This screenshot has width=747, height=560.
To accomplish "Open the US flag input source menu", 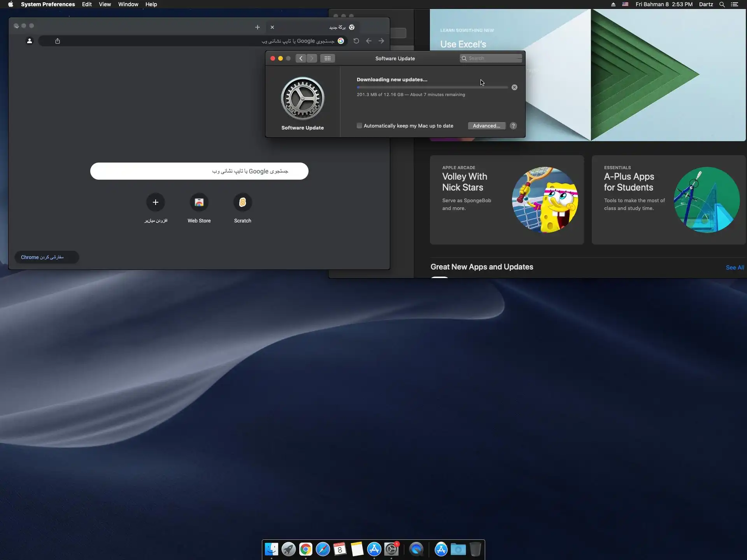I will point(625,4).
